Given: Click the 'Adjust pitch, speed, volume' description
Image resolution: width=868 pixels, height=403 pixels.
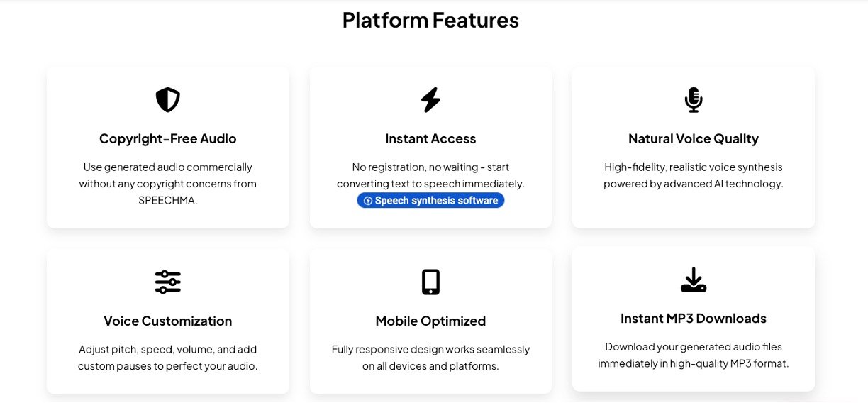Looking at the screenshot, I should pyautogui.click(x=168, y=358).
